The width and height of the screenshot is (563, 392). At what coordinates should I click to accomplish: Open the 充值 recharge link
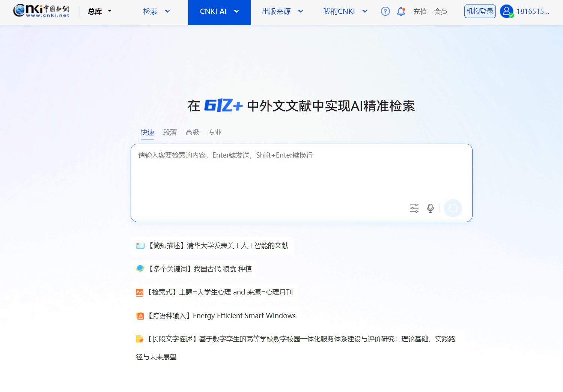420,11
